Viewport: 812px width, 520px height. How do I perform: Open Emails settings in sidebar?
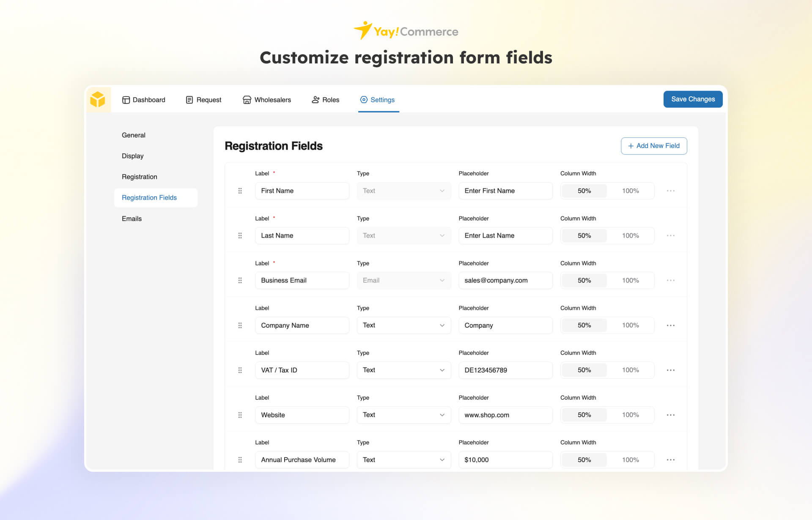tap(132, 219)
